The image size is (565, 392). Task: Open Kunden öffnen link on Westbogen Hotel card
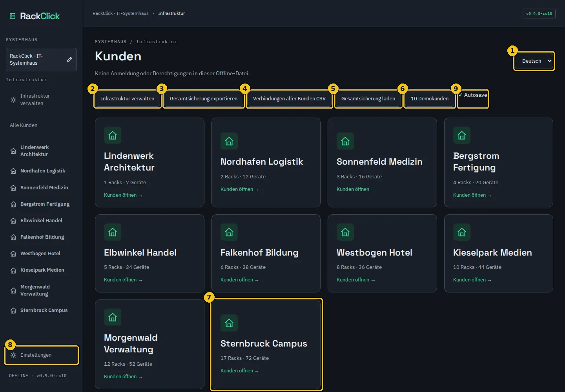(x=356, y=280)
